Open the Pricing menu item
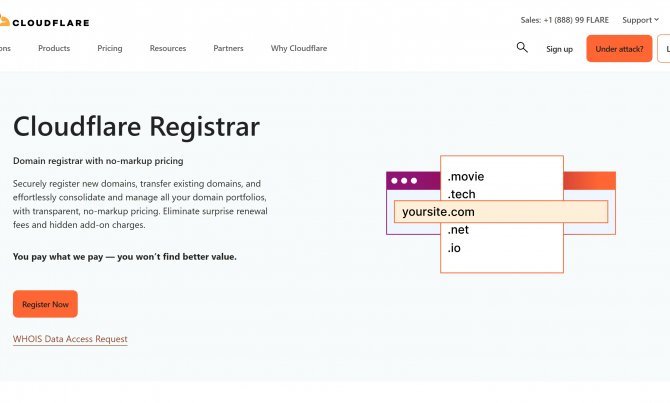 coord(110,48)
